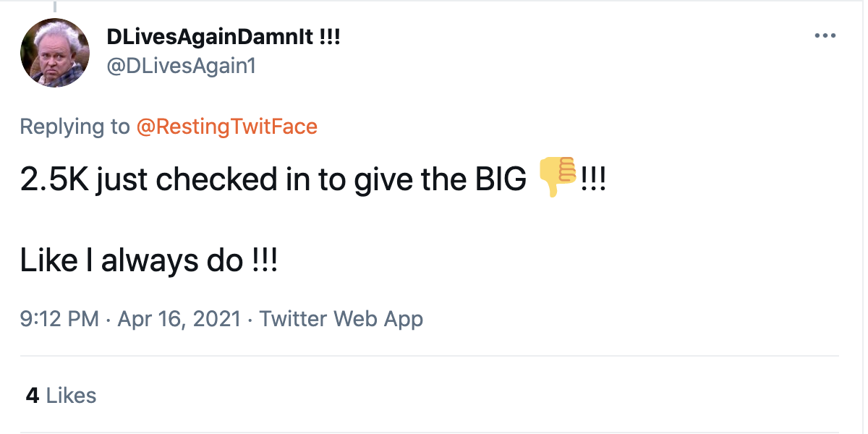Click the profile avatar photo
Viewport: 868px width, 434px height.
click(x=55, y=53)
